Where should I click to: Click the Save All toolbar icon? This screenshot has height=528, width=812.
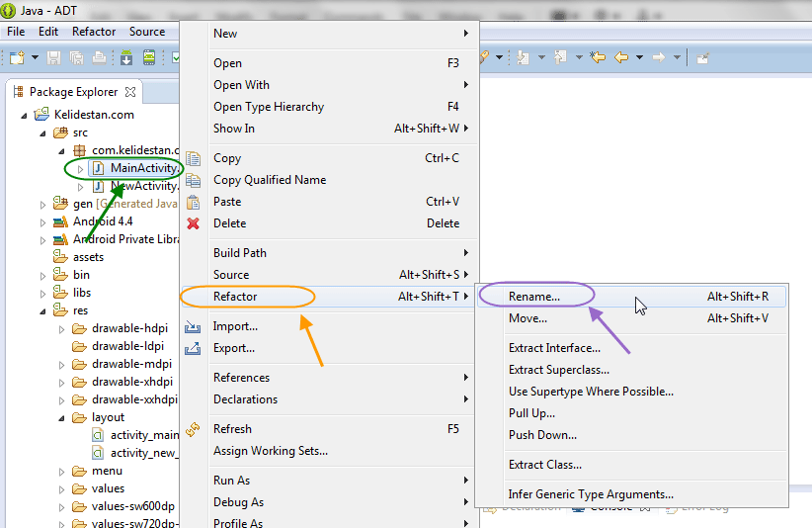pyautogui.click(x=77, y=57)
